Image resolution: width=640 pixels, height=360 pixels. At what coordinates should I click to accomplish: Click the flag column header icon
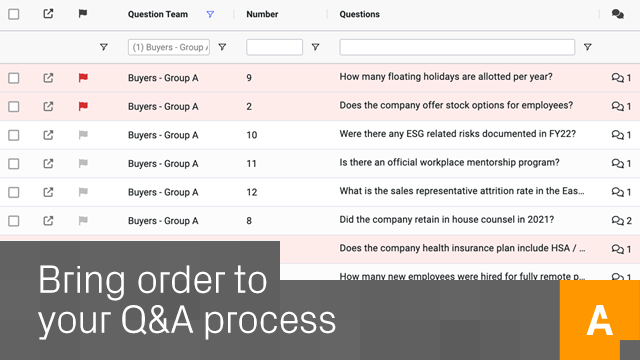(x=83, y=14)
